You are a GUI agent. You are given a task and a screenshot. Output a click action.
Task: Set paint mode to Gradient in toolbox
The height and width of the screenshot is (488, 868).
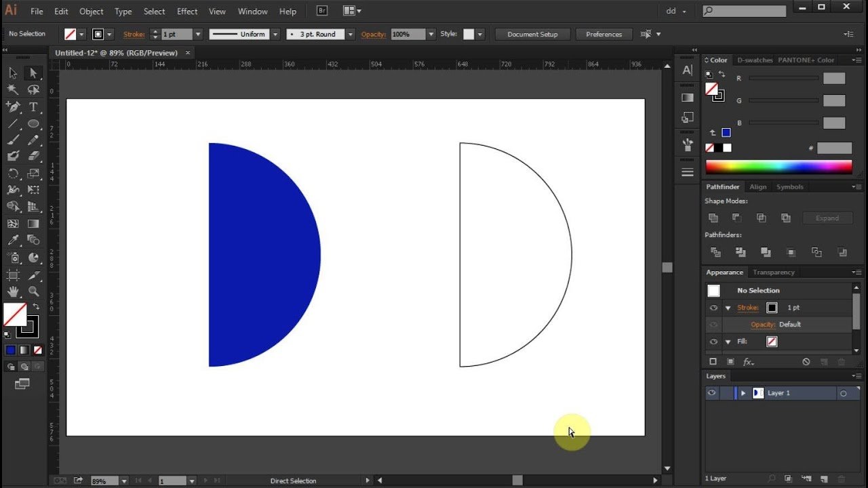24,350
